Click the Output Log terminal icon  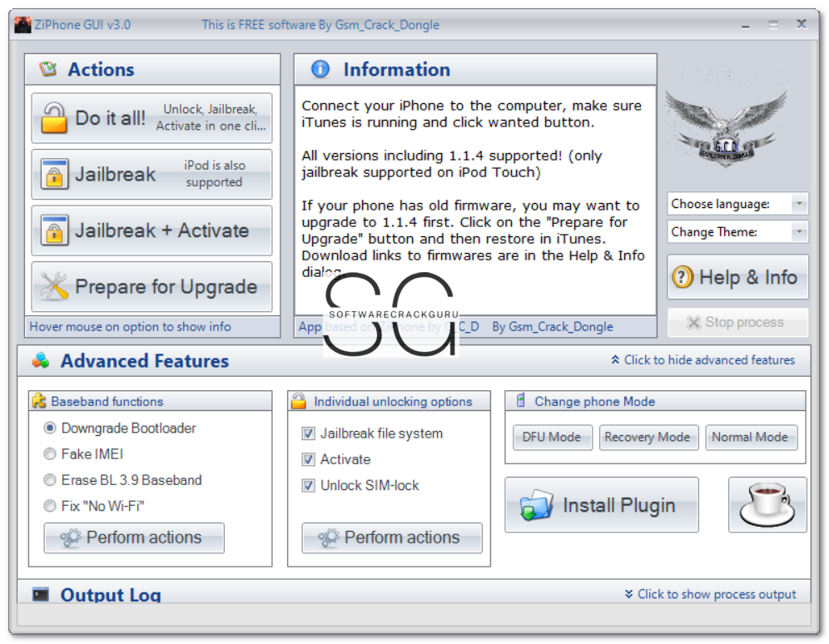[x=41, y=594]
